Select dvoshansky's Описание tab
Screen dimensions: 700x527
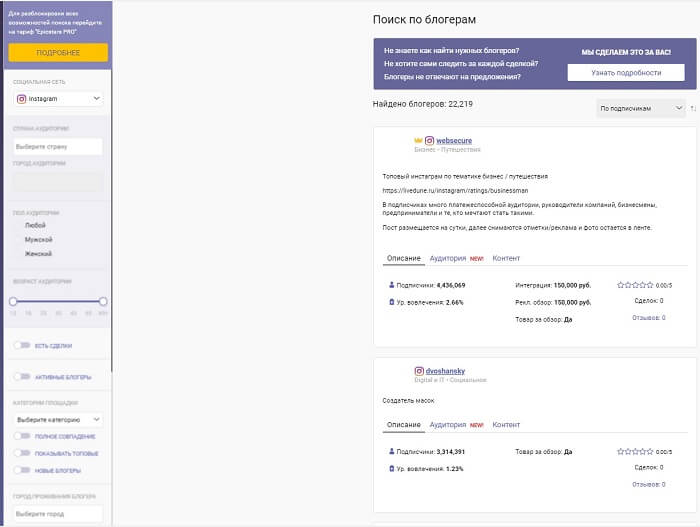tap(404, 425)
